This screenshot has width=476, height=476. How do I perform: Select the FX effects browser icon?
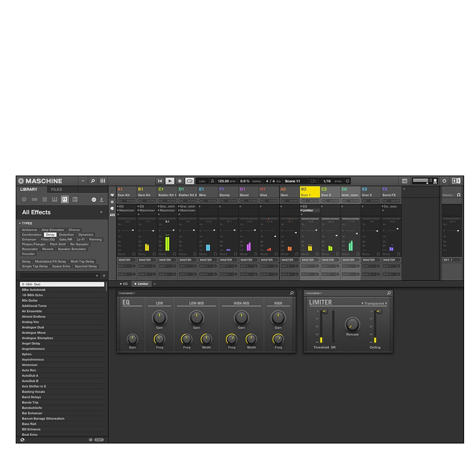65,199
